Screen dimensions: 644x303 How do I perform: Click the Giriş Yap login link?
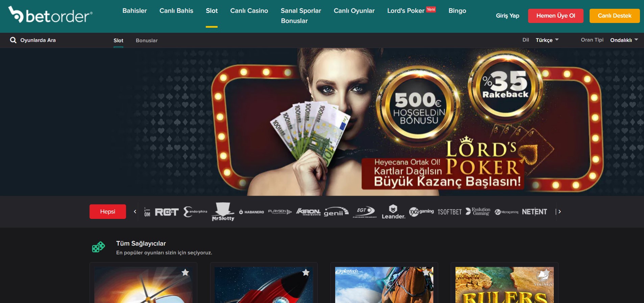tap(507, 16)
